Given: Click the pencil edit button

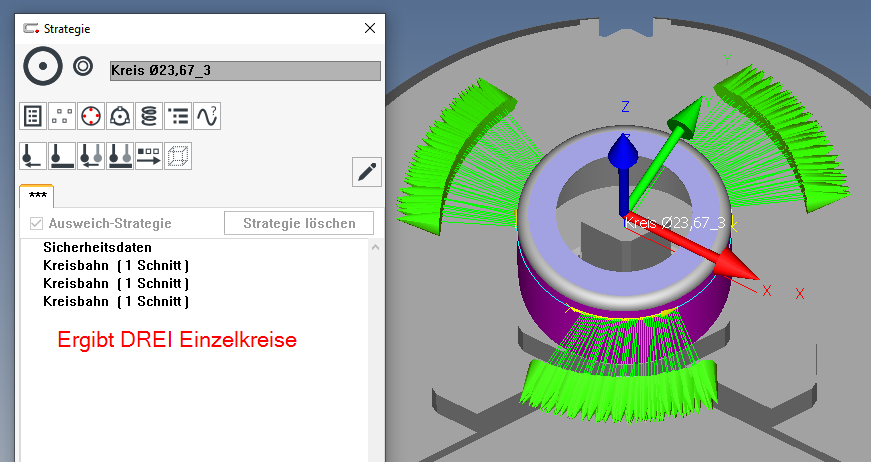Looking at the screenshot, I should point(367,172).
